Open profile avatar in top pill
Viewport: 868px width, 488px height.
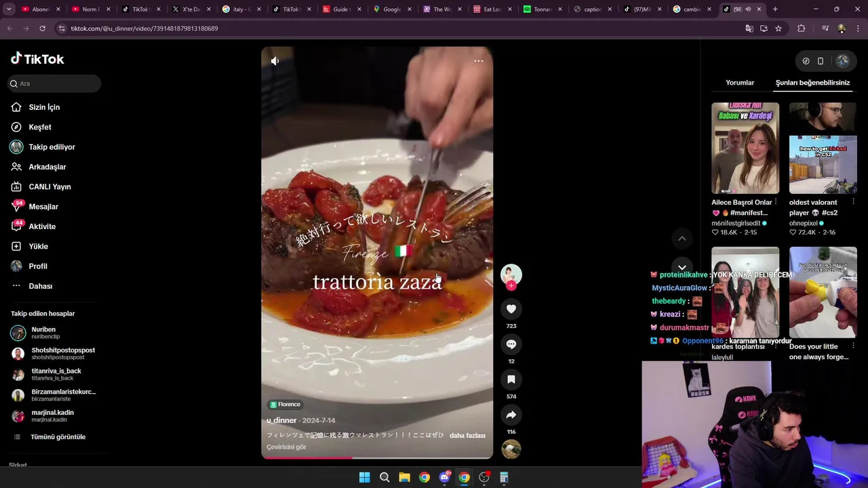click(x=842, y=61)
